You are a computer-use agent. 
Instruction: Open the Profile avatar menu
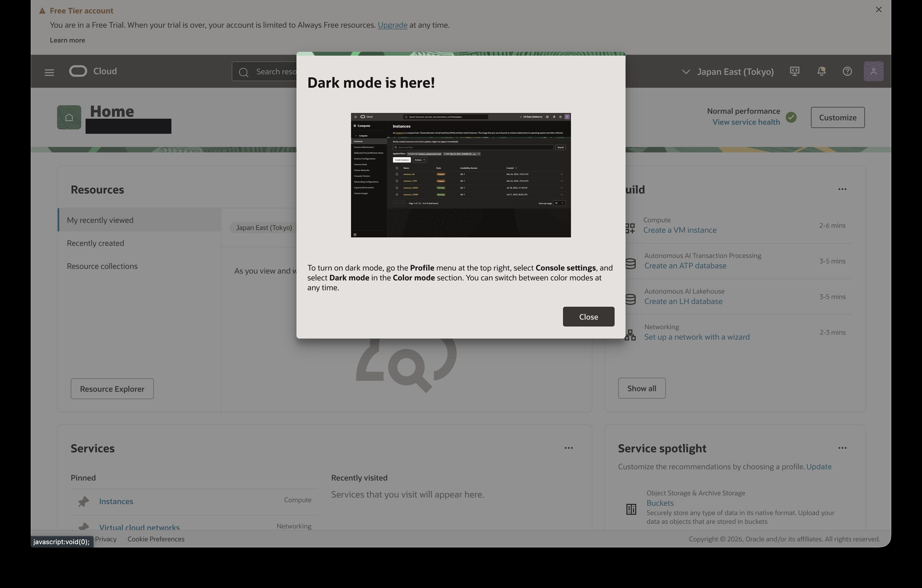tap(873, 71)
